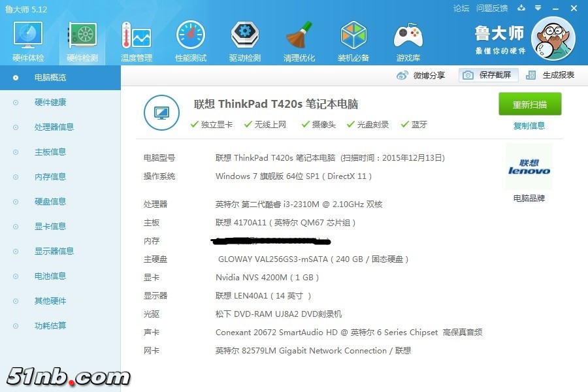Screen dimensions: 588x392
Task: Click the Lenovo brand logo thumbnail
Action: click(529, 167)
